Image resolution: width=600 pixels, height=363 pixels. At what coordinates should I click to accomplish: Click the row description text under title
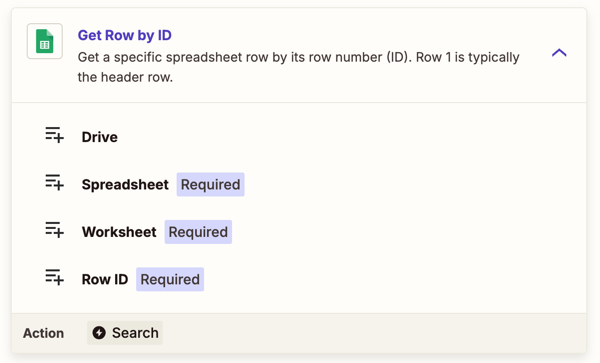(298, 67)
